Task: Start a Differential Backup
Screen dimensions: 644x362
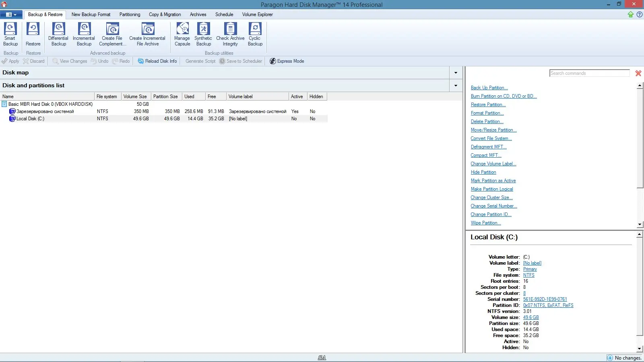Action: pos(58,34)
